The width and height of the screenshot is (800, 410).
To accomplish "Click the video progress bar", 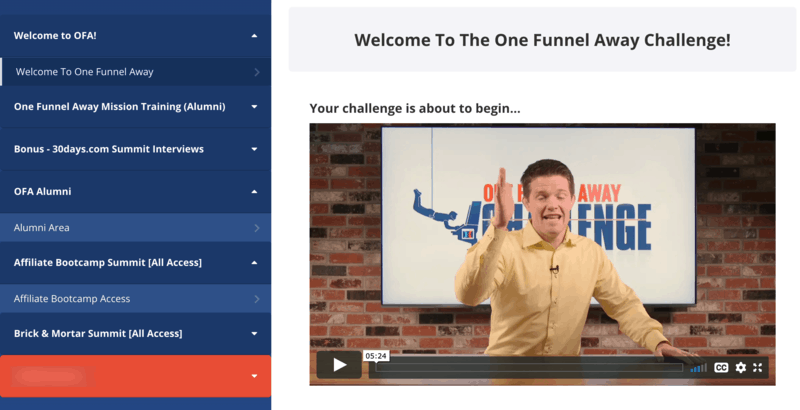I will click(x=530, y=368).
